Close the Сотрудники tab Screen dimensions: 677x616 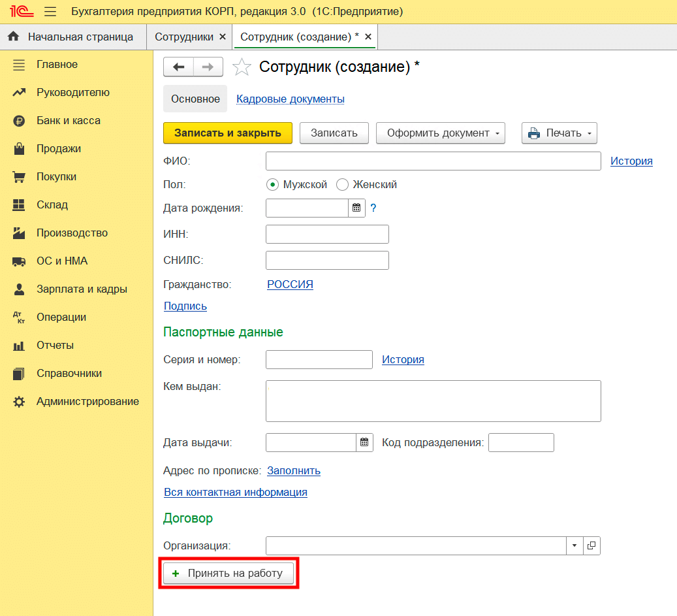click(x=223, y=37)
